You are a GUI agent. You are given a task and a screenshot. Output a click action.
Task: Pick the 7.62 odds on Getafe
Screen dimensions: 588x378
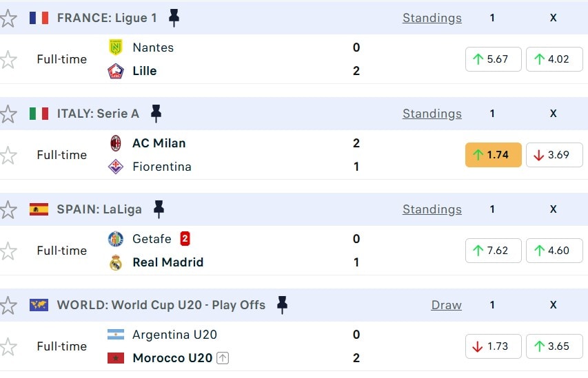click(x=493, y=251)
